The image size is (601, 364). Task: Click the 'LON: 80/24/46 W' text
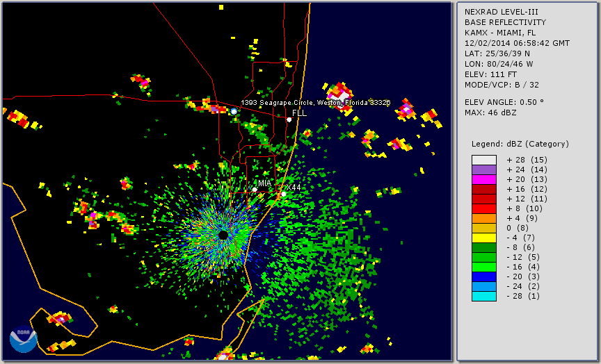pyautogui.click(x=499, y=64)
